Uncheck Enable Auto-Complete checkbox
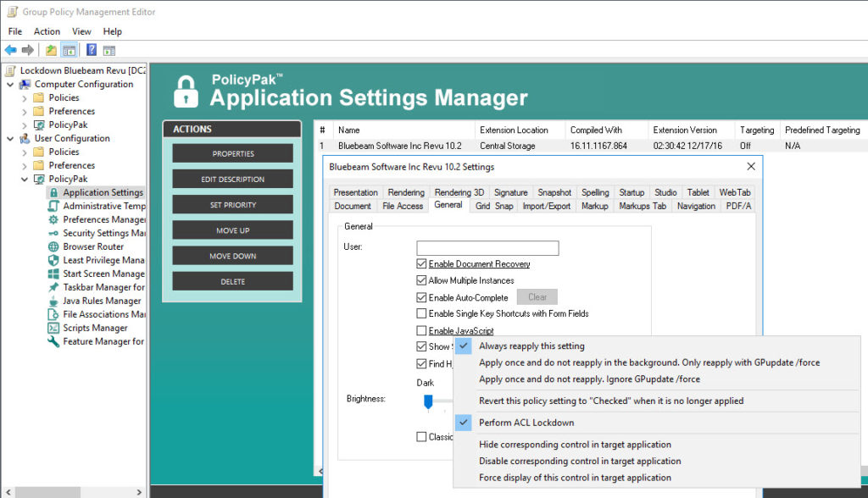The width and height of the screenshot is (868, 498). click(421, 297)
